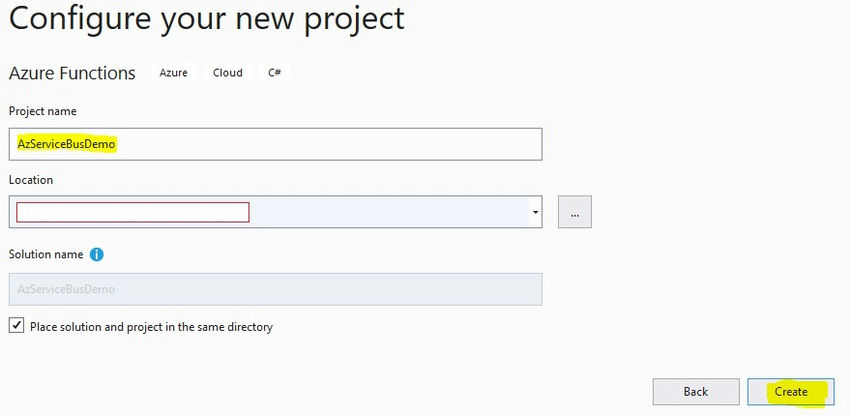Expand the Location dropdown arrow
The width and height of the screenshot is (850, 416).
pyautogui.click(x=536, y=212)
